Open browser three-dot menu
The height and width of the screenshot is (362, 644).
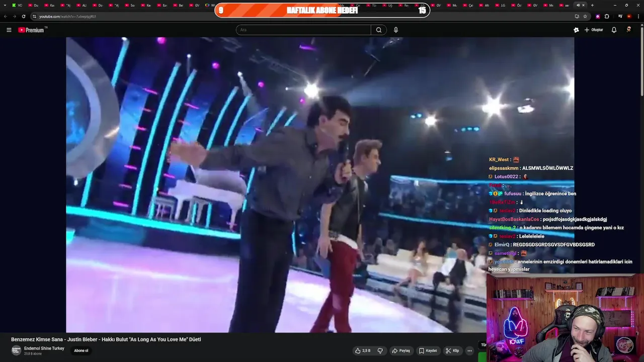[x=637, y=16]
